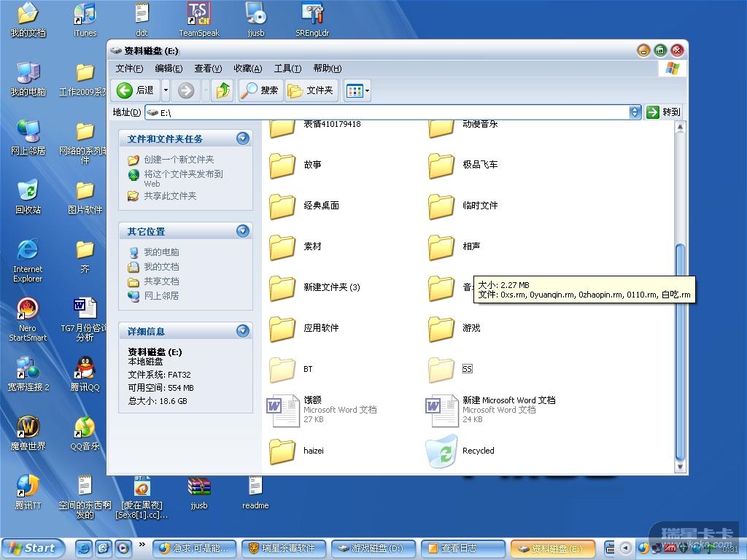Switch to 查看日志 taskbar window

tap(462, 548)
